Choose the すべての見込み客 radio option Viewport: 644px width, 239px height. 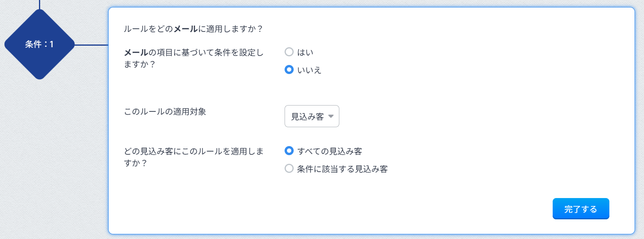[x=289, y=151]
